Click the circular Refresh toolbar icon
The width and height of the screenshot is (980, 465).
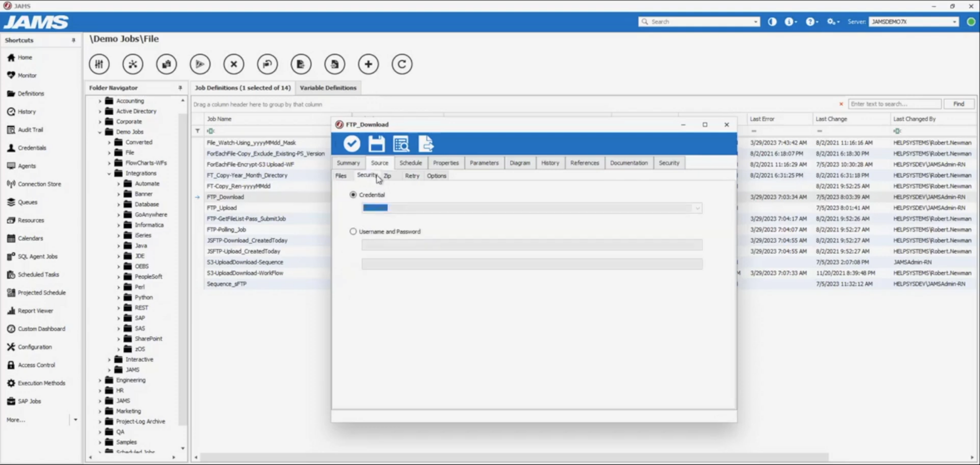coord(402,64)
